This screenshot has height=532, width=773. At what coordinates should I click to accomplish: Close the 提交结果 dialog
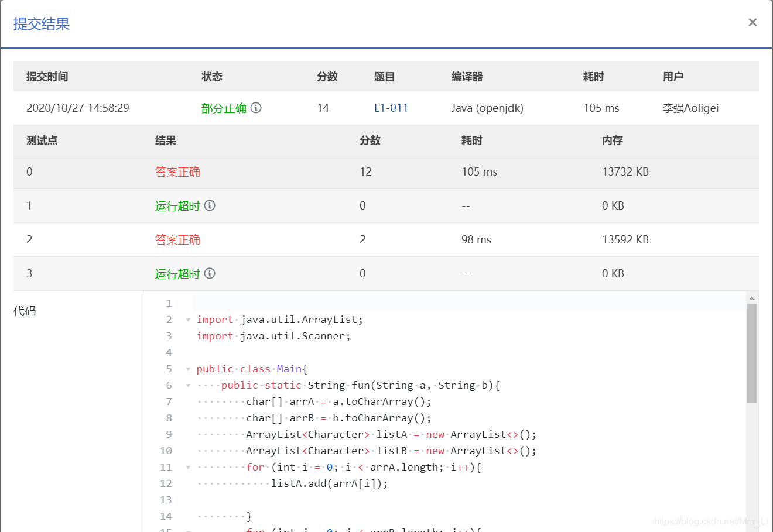click(753, 22)
